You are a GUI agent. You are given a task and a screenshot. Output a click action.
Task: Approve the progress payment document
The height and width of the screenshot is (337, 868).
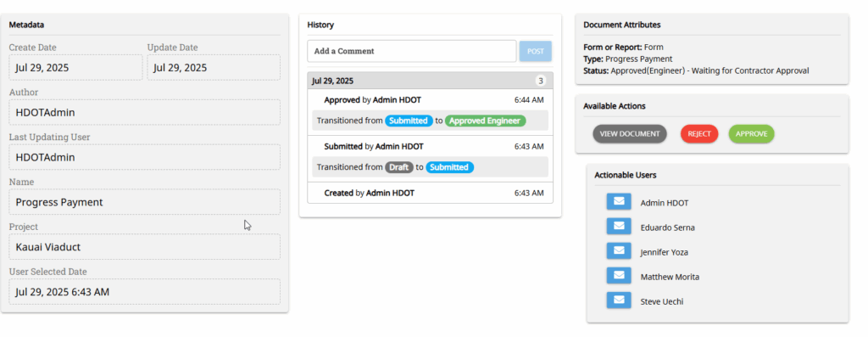[x=751, y=133]
